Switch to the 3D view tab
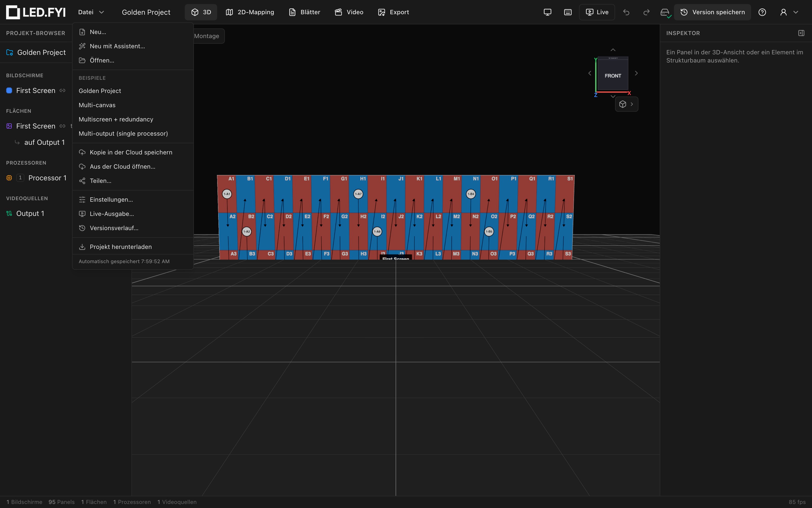Viewport: 812px width, 508px height. 201,12
